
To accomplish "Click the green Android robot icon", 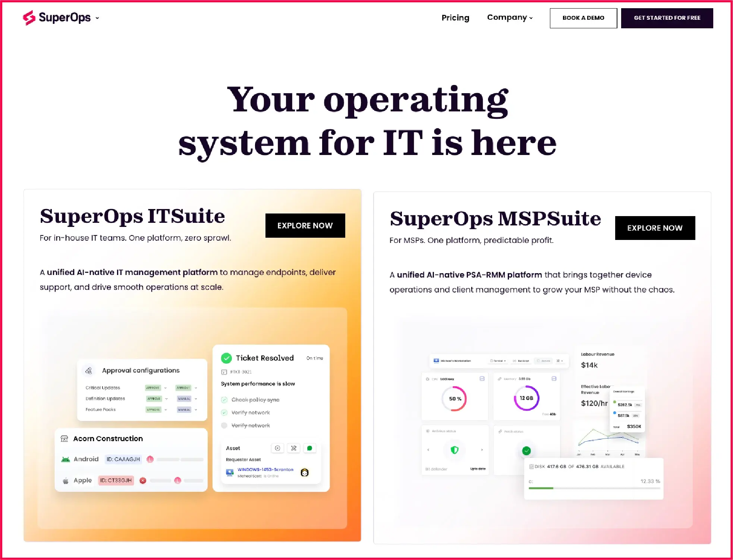I will pos(66,459).
